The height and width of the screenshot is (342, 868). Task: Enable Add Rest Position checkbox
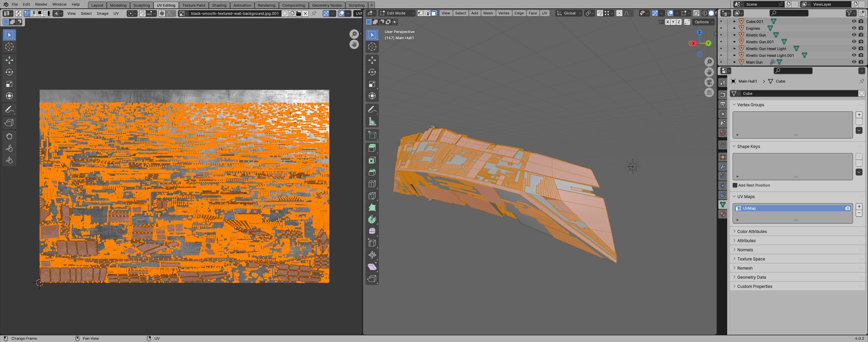pos(735,185)
